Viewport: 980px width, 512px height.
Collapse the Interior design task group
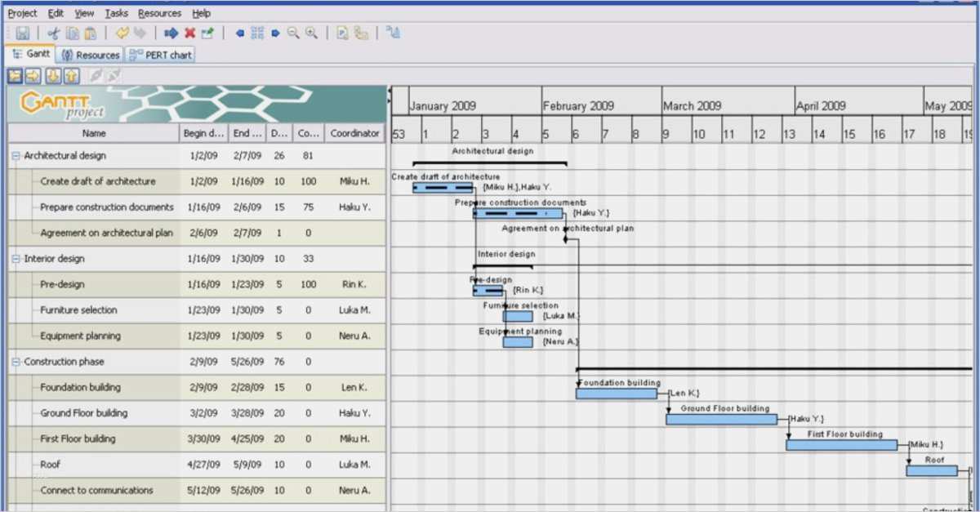pyautogui.click(x=16, y=259)
